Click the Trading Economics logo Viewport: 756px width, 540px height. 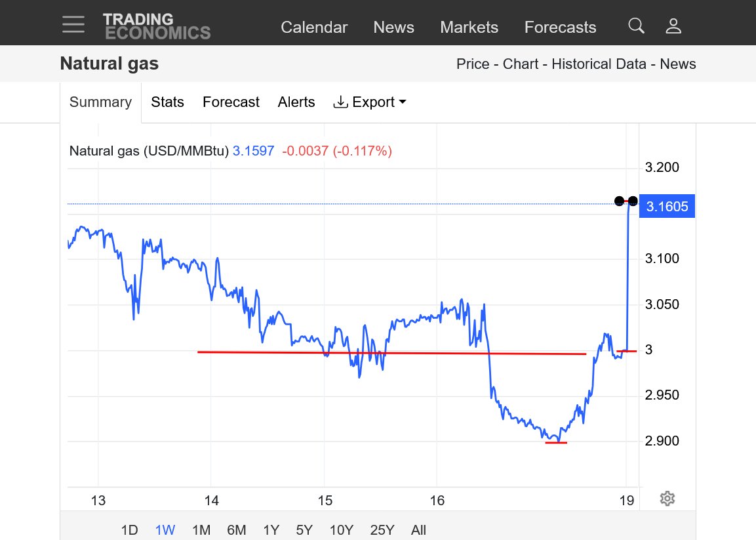pyautogui.click(x=156, y=26)
